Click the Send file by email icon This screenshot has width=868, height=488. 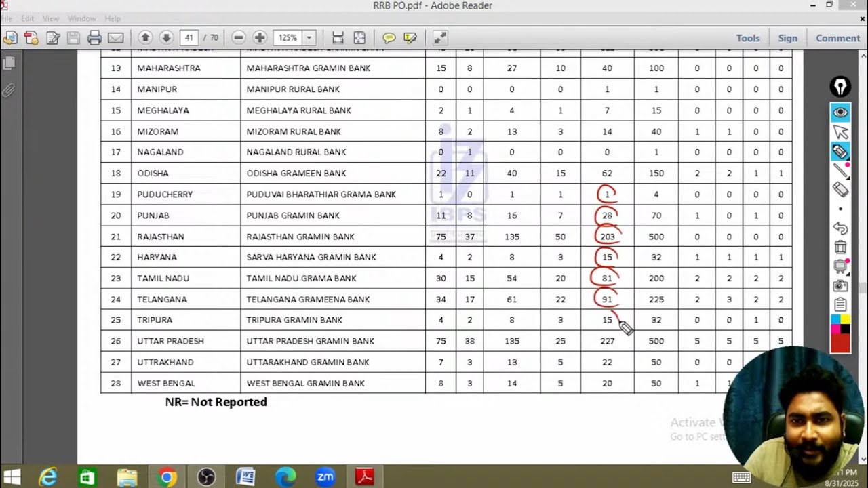click(x=116, y=38)
